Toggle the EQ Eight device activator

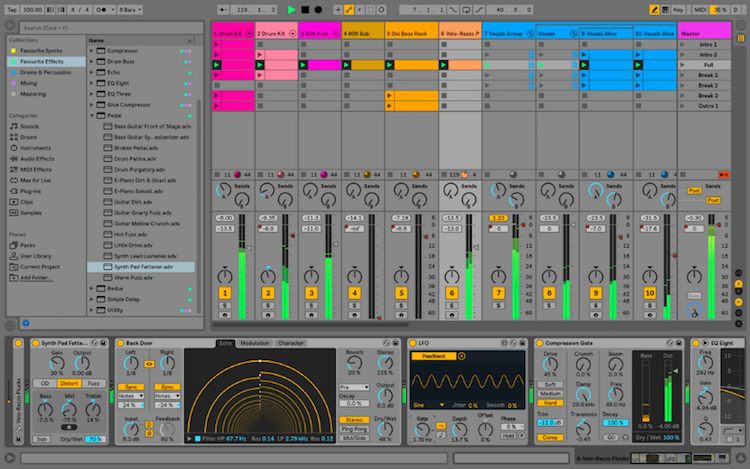695,343
